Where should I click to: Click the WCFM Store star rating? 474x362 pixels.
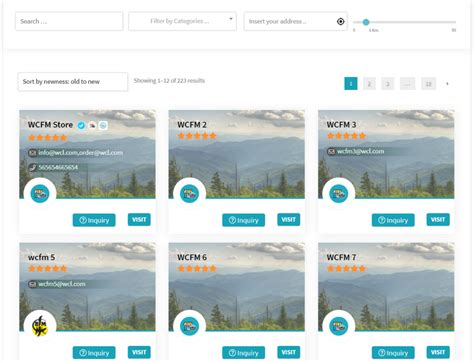pos(48,137)
